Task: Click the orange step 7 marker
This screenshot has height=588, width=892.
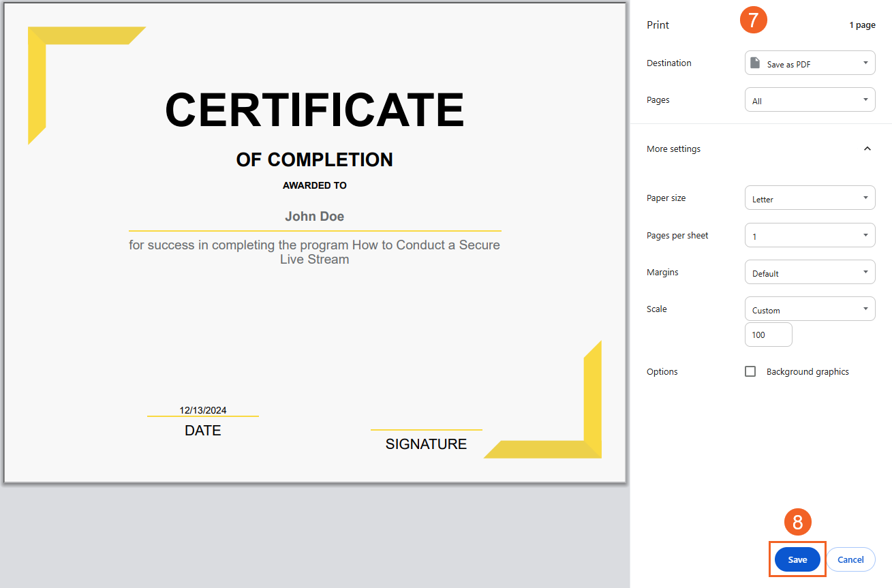Action: [753, 20]
